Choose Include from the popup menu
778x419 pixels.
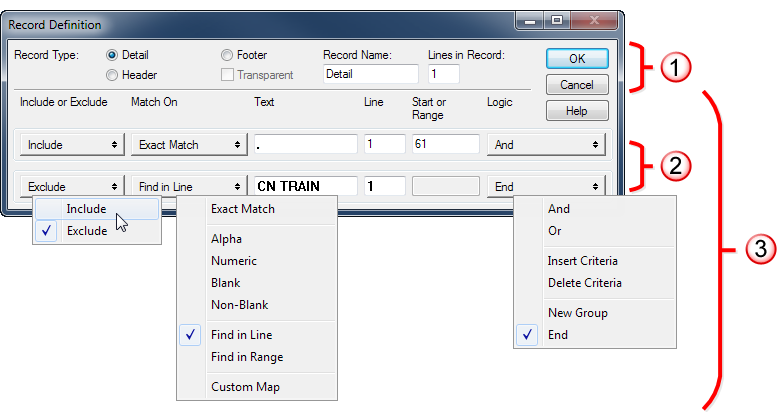tap(87, 209)
